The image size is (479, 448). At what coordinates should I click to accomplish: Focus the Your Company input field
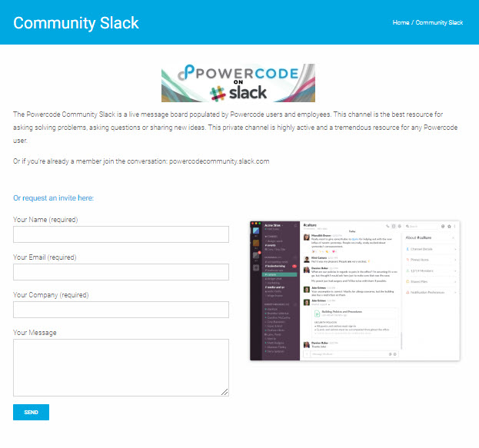121,310
